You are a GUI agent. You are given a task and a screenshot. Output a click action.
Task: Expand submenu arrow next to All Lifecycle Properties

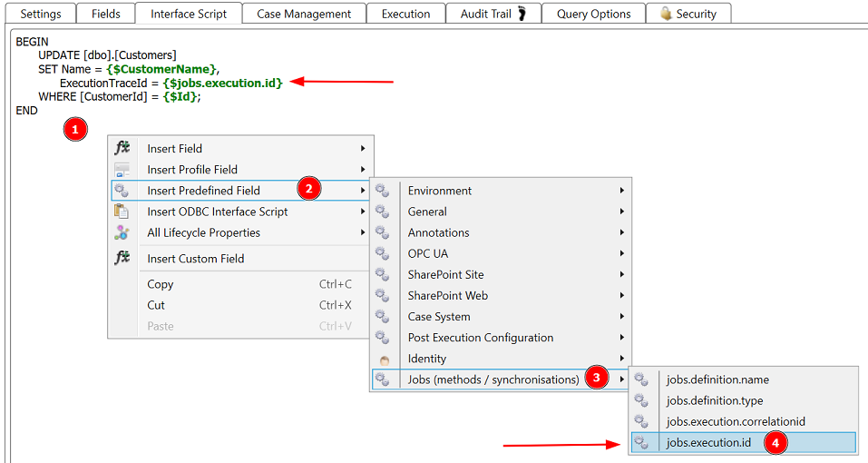pos(363,232)
